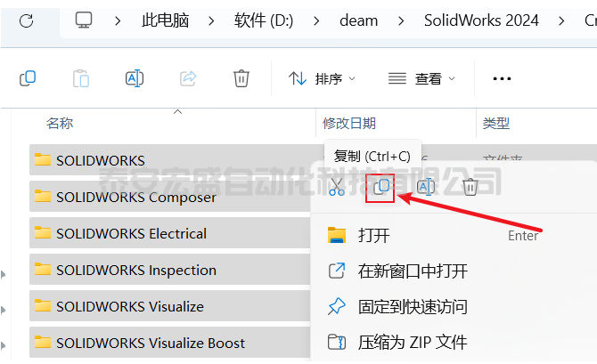The image size is (597, 364).
Task: Click the cut scissors icon in context menu
Action: (337, 187)
